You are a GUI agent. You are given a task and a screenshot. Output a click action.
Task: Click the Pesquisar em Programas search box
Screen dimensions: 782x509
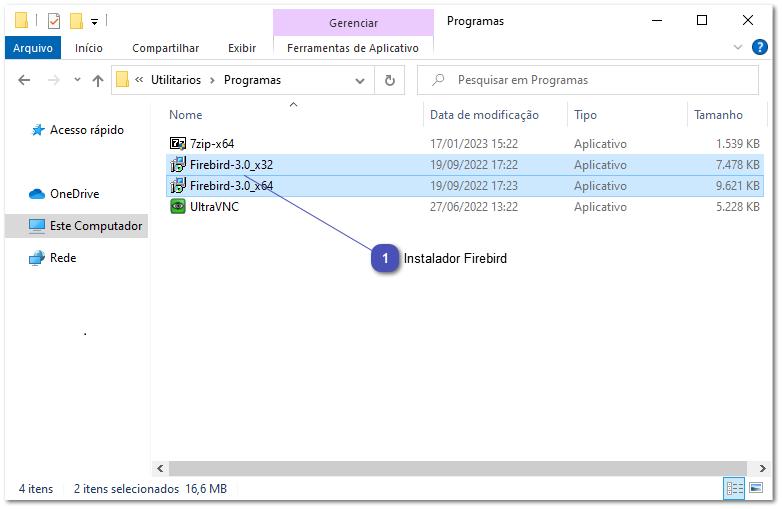click(x=587, y=80)
